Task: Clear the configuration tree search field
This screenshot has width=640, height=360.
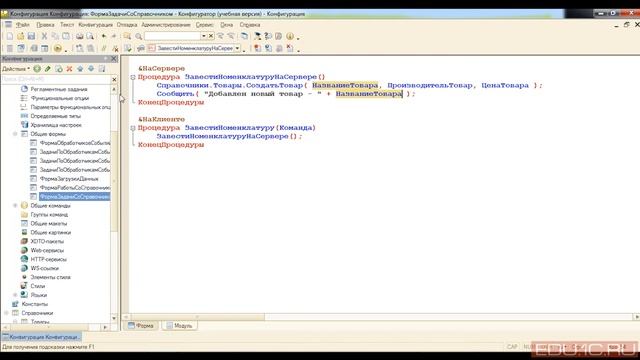Action: point(114,79)
